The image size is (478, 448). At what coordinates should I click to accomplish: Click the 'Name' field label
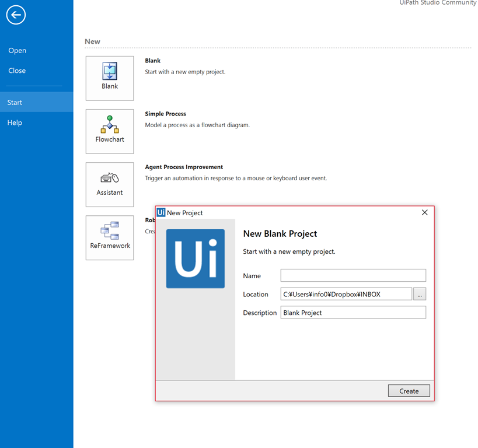click(252, 276)
